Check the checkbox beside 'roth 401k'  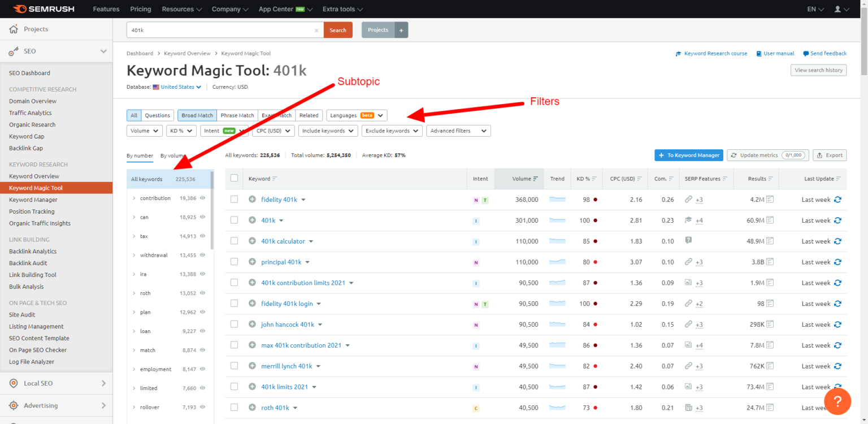(234, 408)
